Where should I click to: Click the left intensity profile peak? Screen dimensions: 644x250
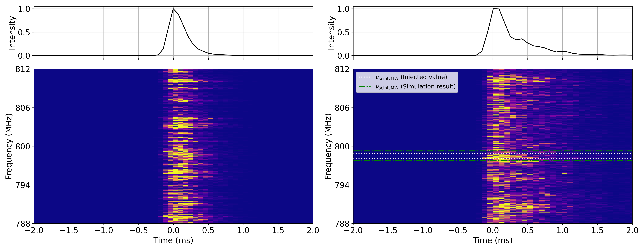(x=173, y=9)
